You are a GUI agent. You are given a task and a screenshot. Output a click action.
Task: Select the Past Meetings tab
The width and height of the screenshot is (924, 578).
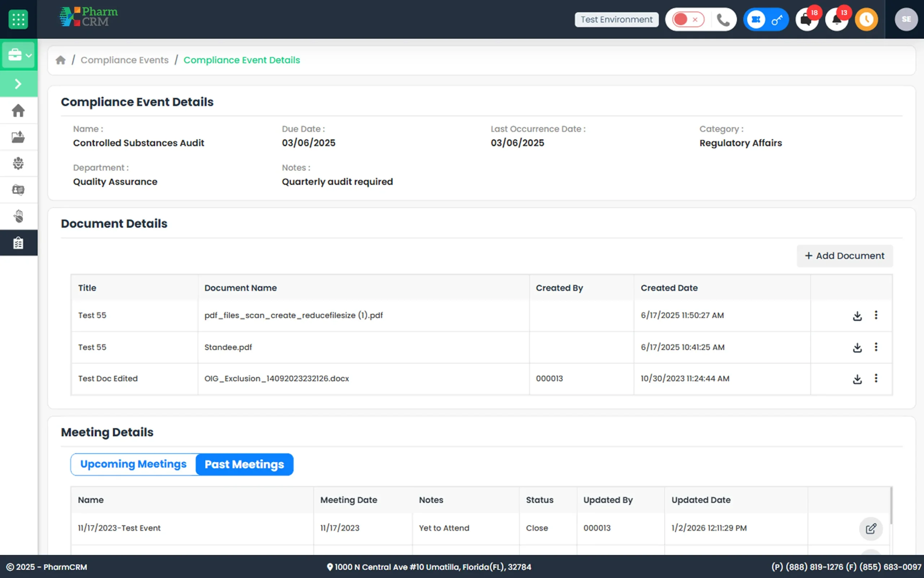pyautogui.click(x=244, y=465)
